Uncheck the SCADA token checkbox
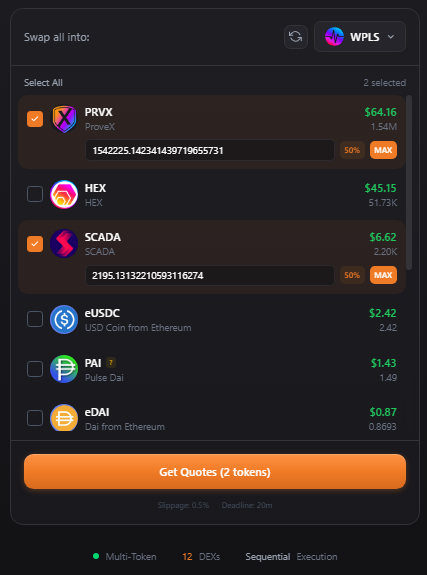The image size is (427, 575). [35, 244]
